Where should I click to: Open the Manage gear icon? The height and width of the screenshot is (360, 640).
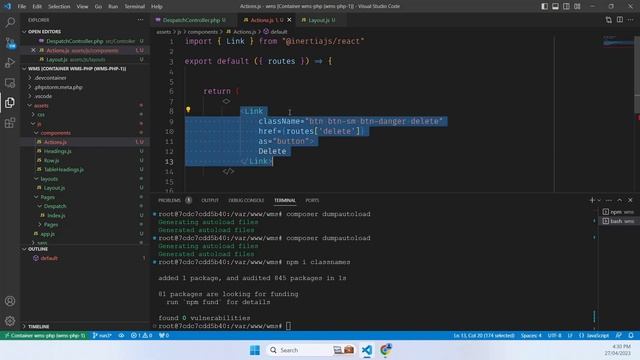tap(10, 321)
